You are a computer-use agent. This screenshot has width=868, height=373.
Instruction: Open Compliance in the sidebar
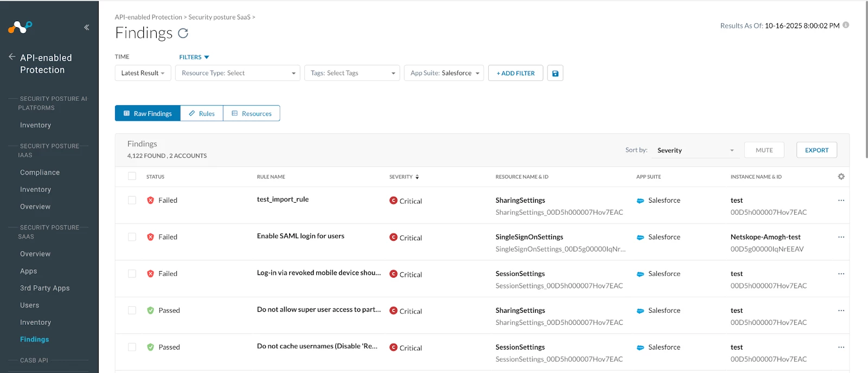[x=40, y=172]
